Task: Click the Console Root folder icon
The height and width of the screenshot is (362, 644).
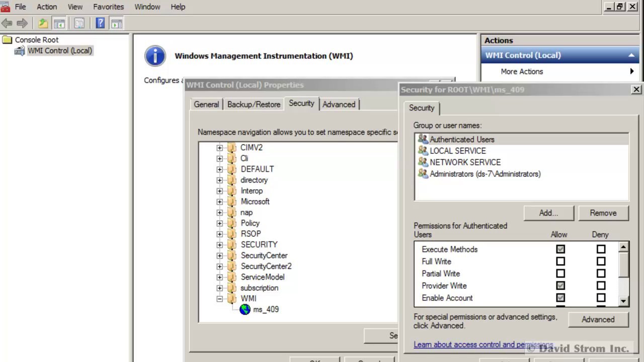Action: click(7, 40)
